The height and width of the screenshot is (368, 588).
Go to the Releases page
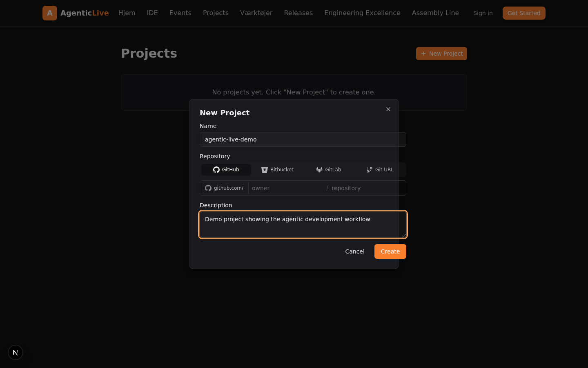tap(298, 13)
